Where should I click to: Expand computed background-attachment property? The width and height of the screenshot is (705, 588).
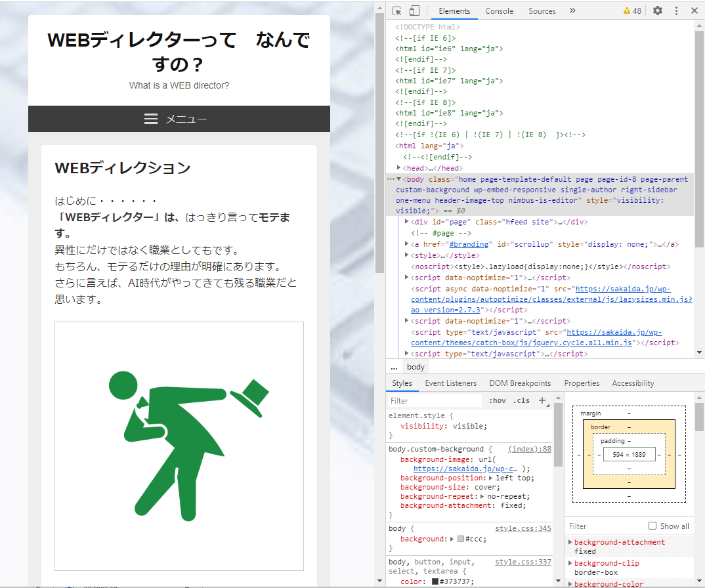point(570,542)
